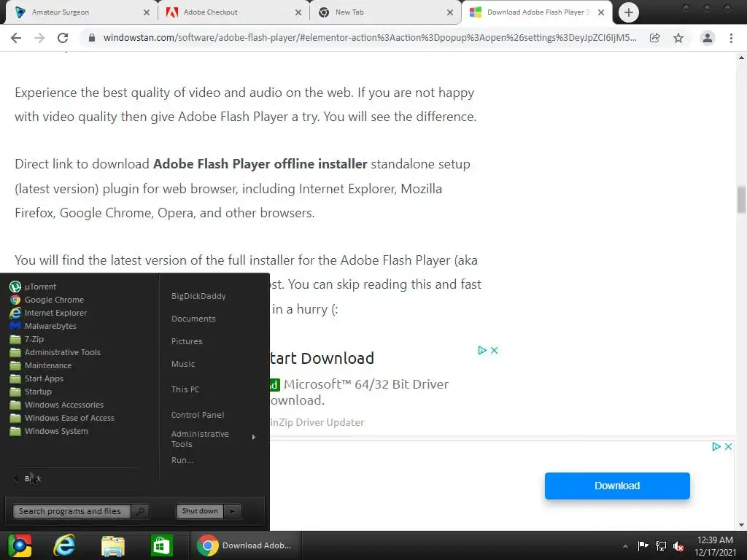Click the browser back arrow
Image resolution: width=747 pixels, height=560 pixels.
pyautogui.click(x=16, y=38)
